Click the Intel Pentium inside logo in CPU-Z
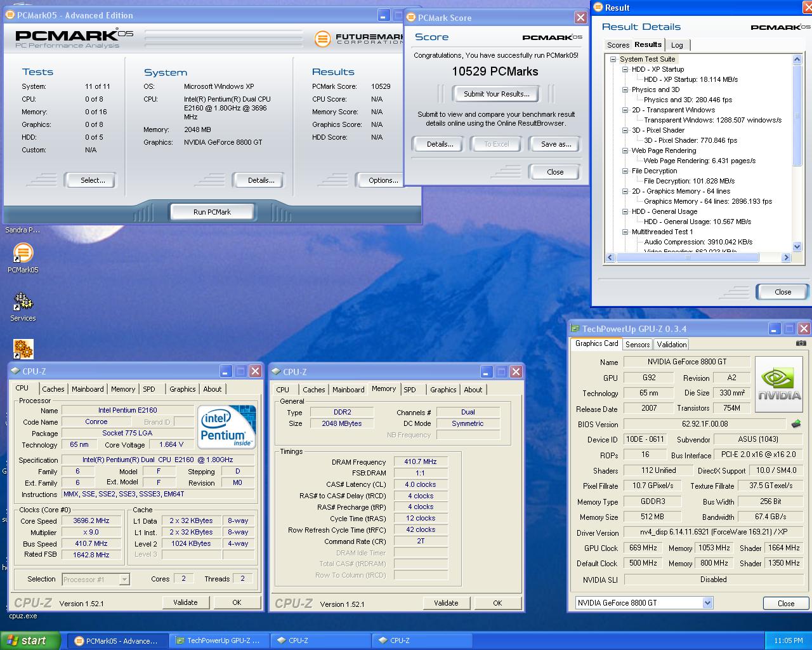This screenshot has width=812, height=650. click(x=227, y=427)
